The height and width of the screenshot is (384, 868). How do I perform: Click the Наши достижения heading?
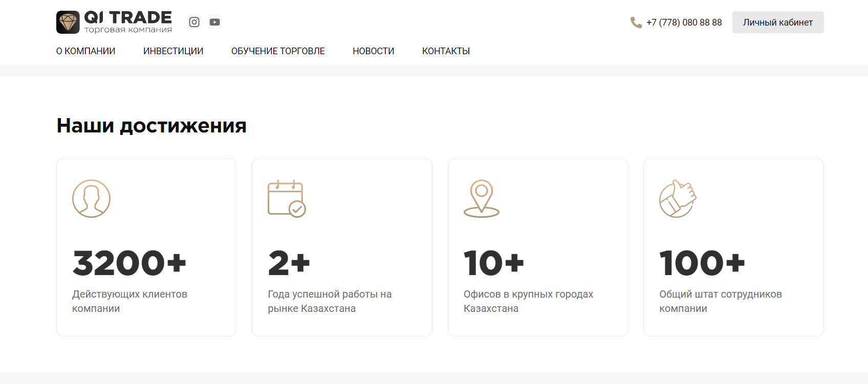(x=151, y=125)
